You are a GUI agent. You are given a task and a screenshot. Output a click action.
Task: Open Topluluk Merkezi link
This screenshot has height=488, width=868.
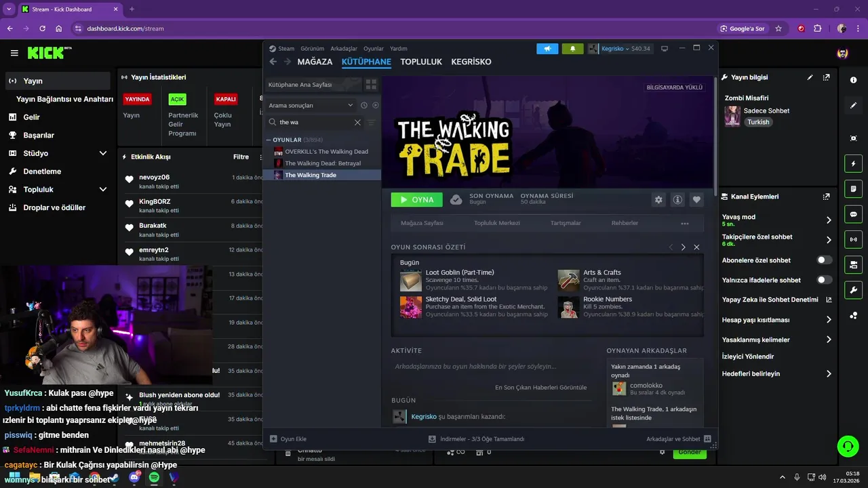coord(497,223)
